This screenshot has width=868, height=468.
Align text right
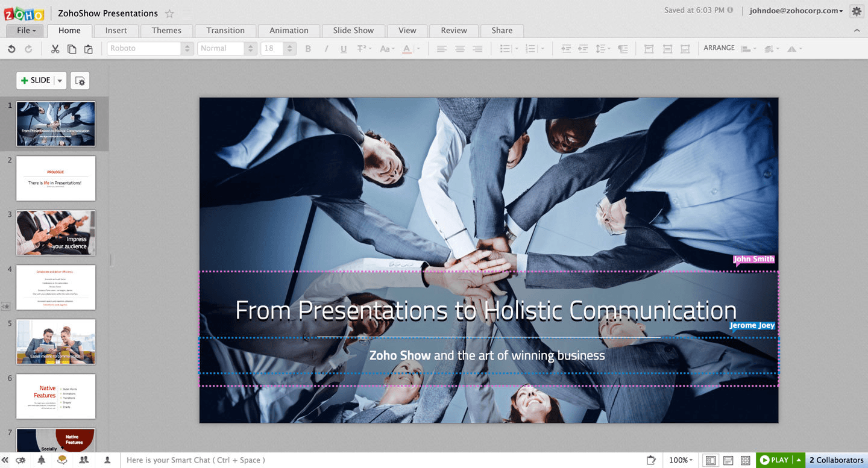pos(478,49)
